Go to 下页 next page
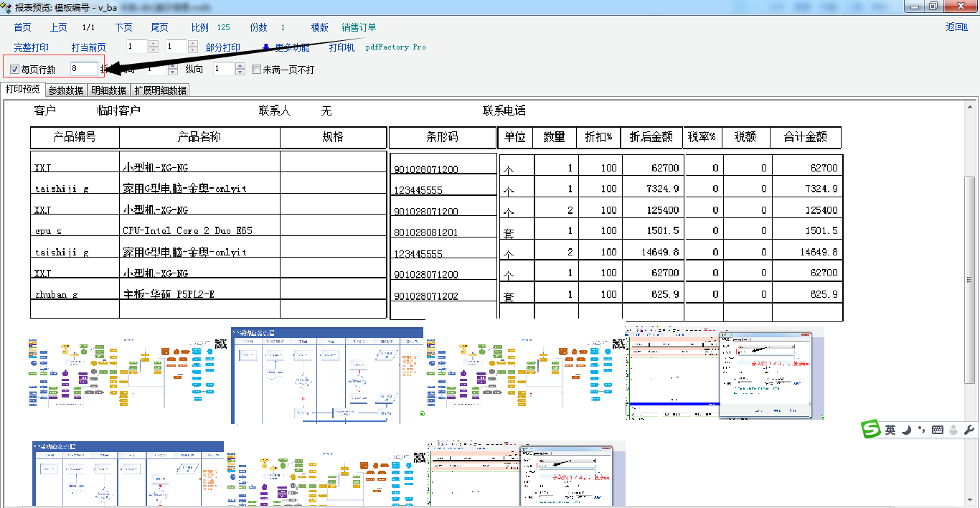 click(124, 27)
